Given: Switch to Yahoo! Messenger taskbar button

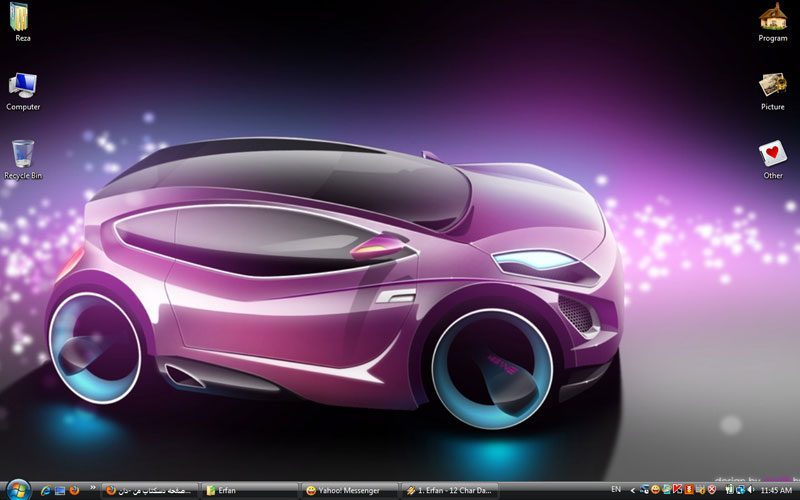Looking at the screenshot, I should click(x=349, y=490).
